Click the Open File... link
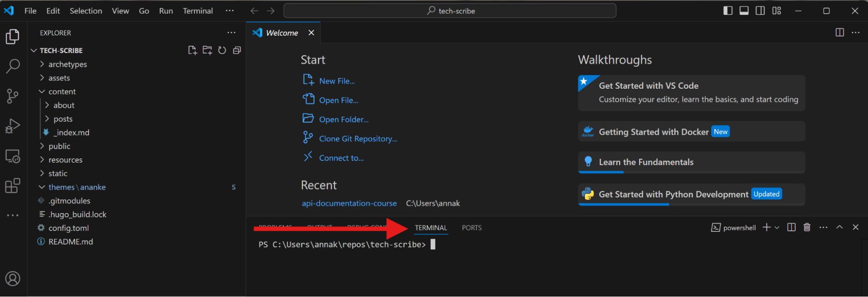868x297 pixels. [x=339, y=100]
